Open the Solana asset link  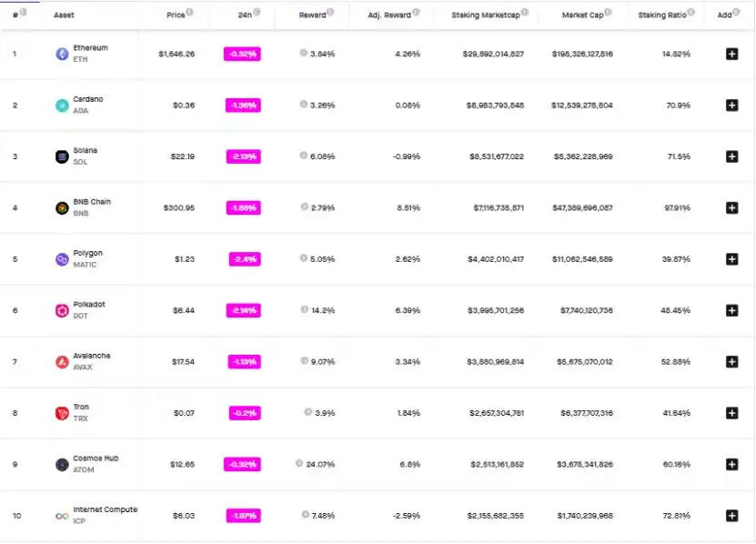coord(85,150)
